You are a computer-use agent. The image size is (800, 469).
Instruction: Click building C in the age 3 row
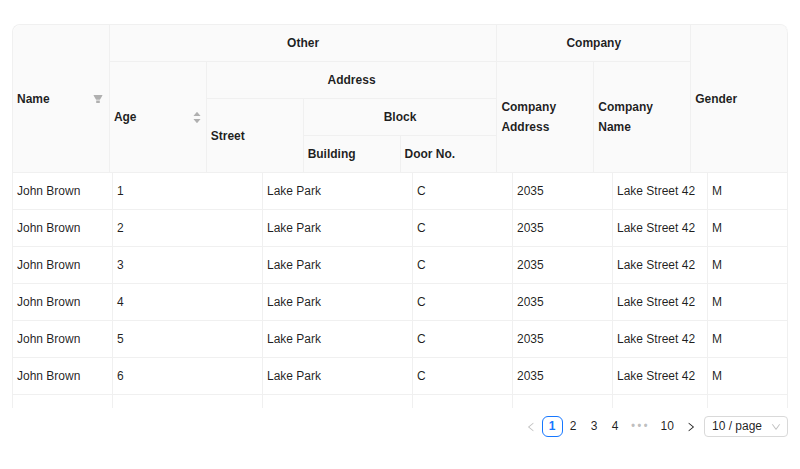(x=421, y=265)
